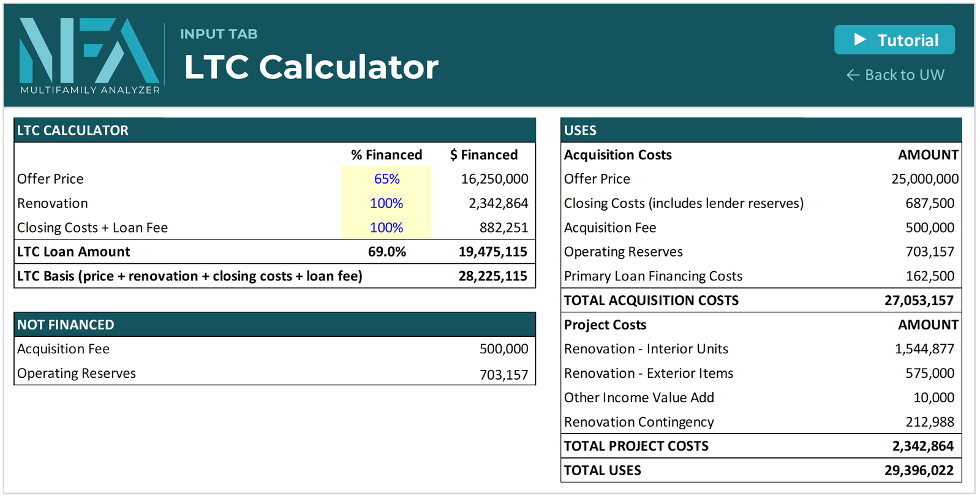Select Operating Reserves 703,157 under Uses
The height and width of the screenshot is (496, 980).
(930, 252)
